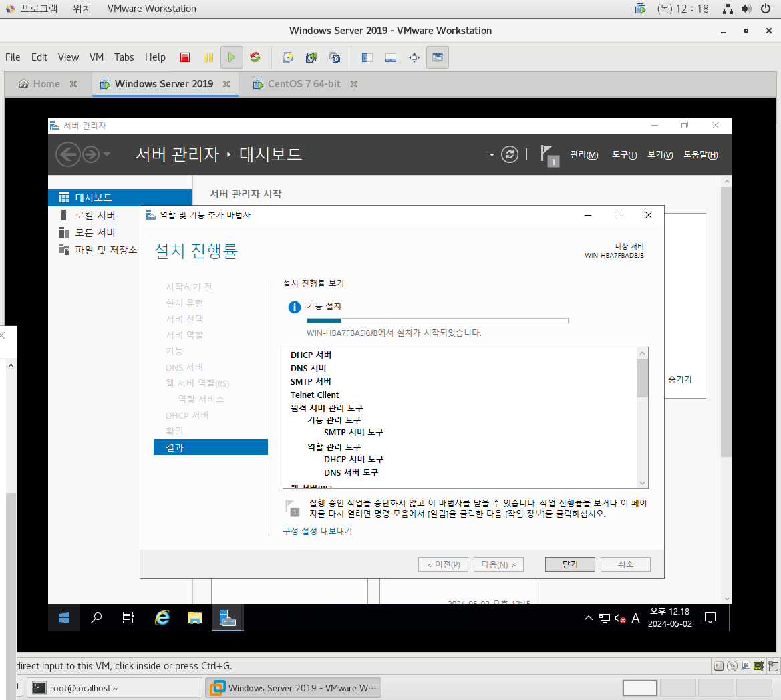781x700 pixels.
Task: Open Windows action center icon
Action: [x=710, y=618]
